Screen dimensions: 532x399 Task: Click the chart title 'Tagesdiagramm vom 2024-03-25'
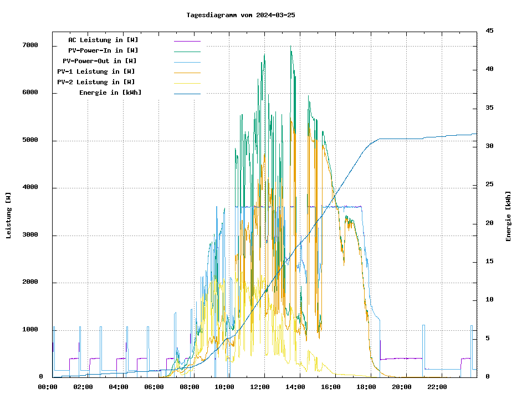241,15
